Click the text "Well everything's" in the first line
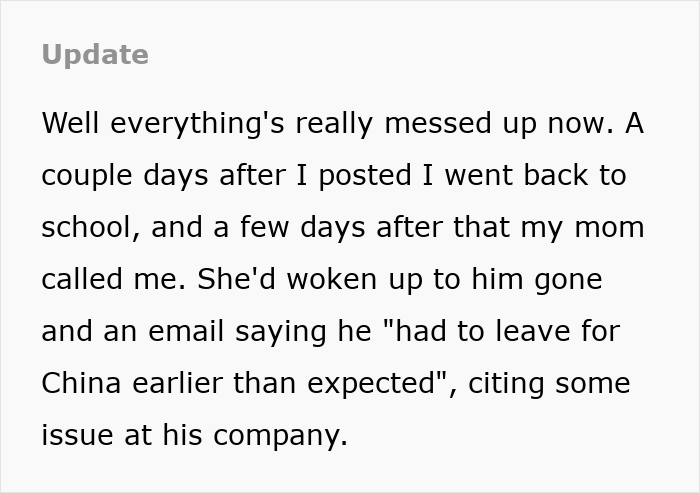700x493 pixels. [166, 124]
